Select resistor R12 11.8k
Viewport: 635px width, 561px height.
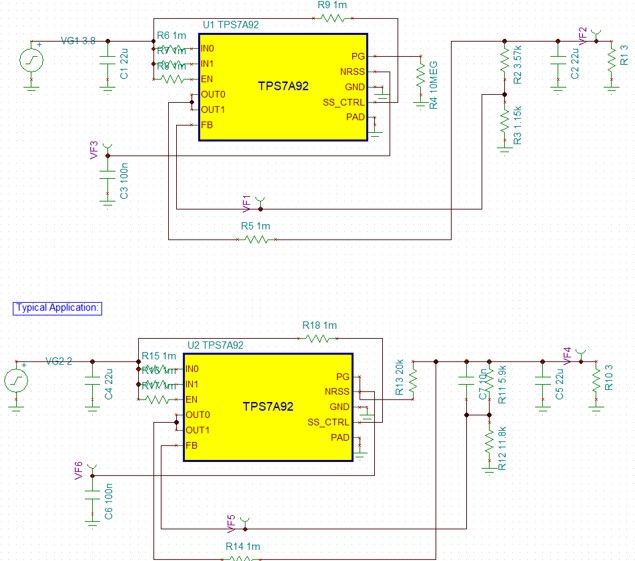tap(489, 444)
